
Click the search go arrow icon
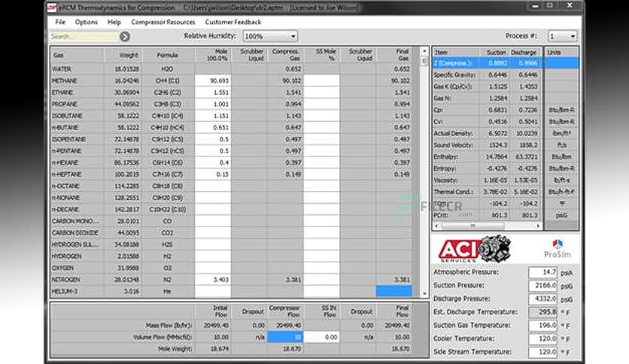(125, 37)
